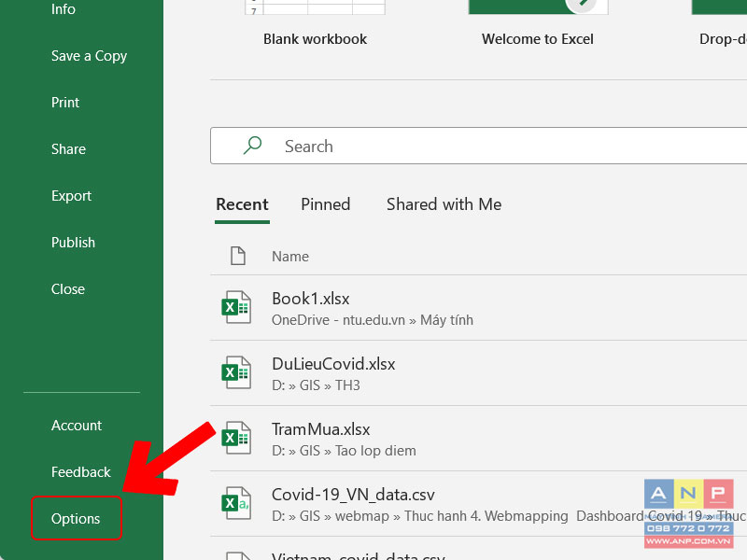Screen dimensions: 747x560
Task: Select Share in the sidebar
Action: (68, 149)
